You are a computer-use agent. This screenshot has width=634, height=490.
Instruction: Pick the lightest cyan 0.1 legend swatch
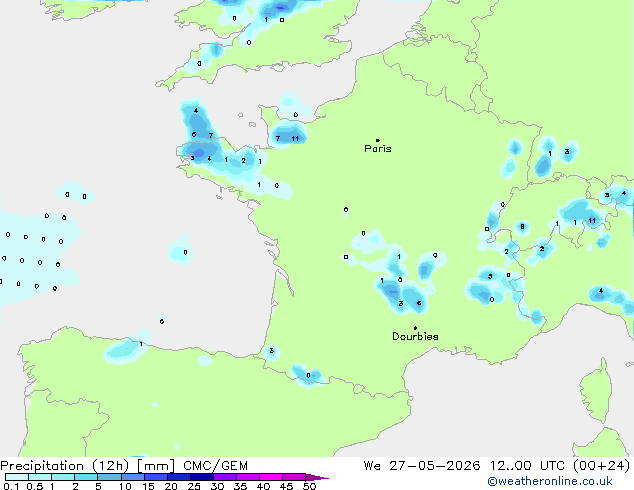tap(17, 477)
